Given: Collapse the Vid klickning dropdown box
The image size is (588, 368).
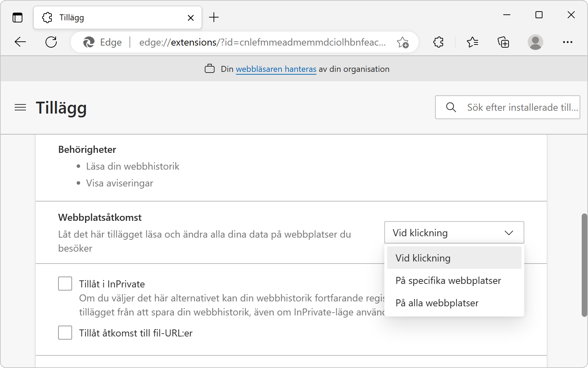Looking at the screenshot, I should [x=454, y=232].
